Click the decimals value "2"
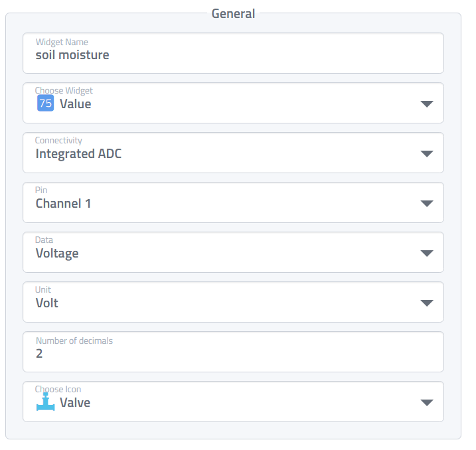This screenshot has height=450, width=476. [x=39, y=354]
